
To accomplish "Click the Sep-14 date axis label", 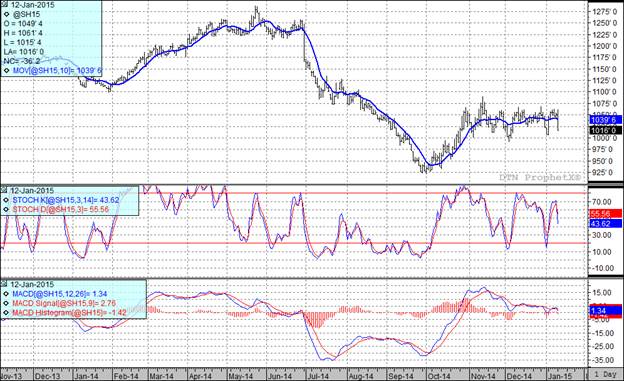I will pos(401,376).
